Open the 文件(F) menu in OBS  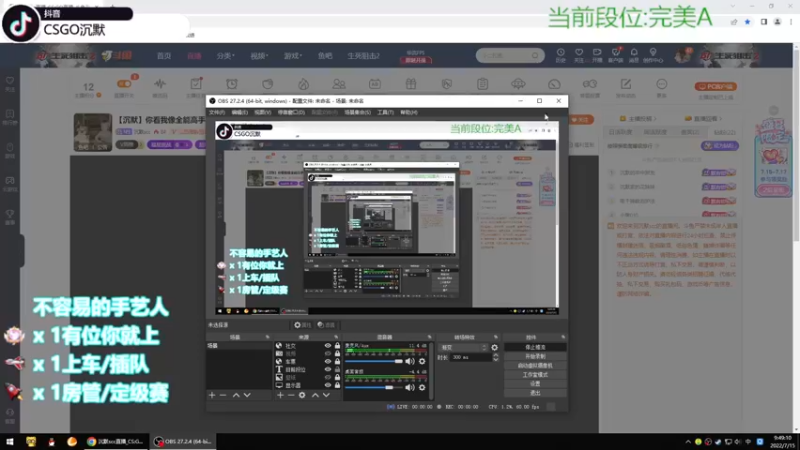217,112
